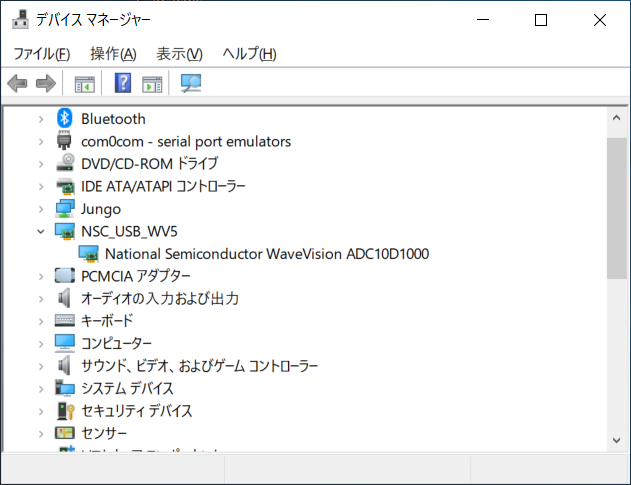Click the サウンド、ビデオ controller speaker icon

64,365
